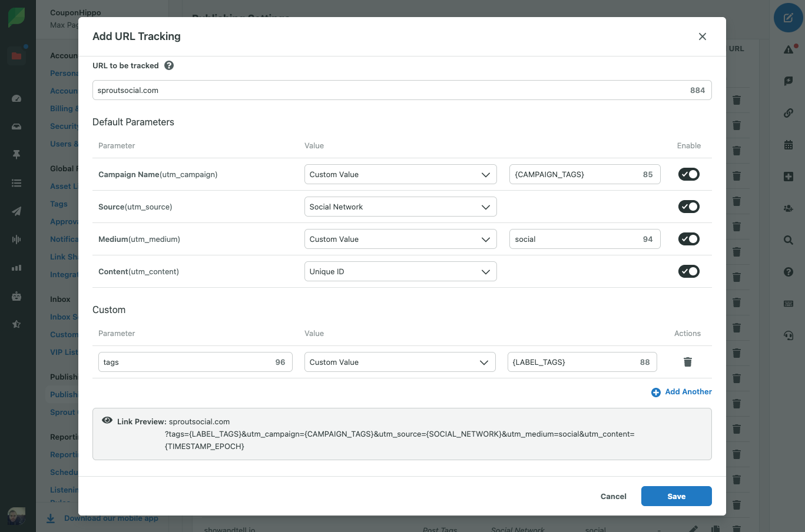The image size is (805, 532).
Task: Click Download our mobile app link
Action: (x=111, y=518)
